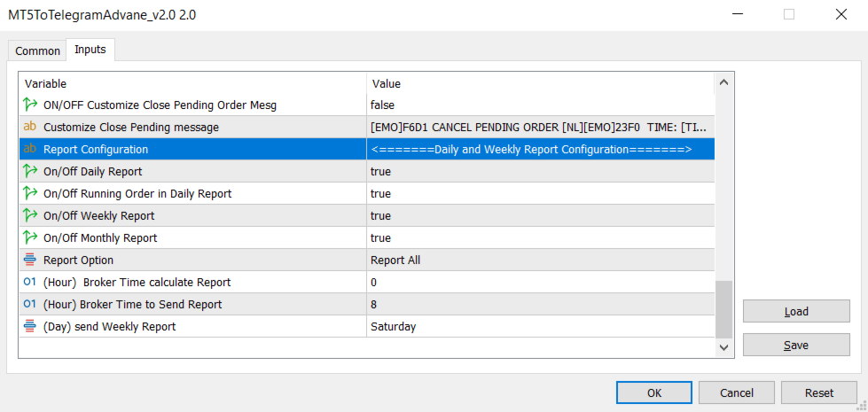Select the '(Day) send Weekly Report' label
This screenshot has width=868, height=412.
pyautogui.click(x=110, y=326)
